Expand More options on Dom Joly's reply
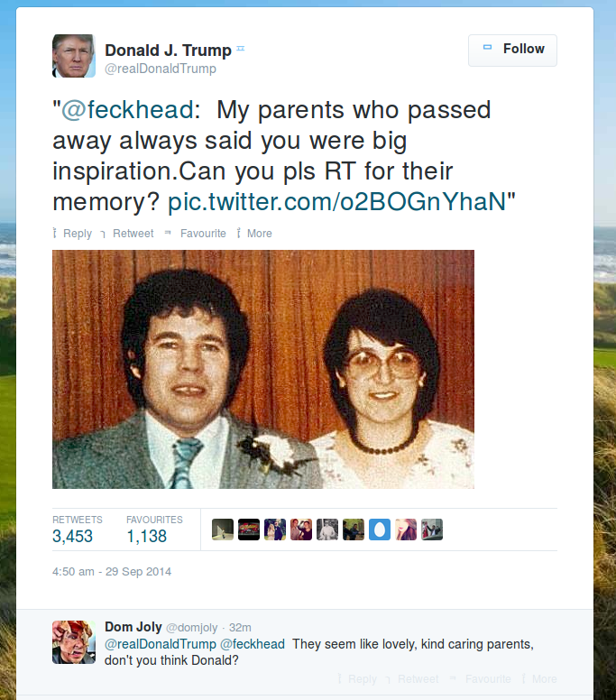 click(x=540, y=679)
